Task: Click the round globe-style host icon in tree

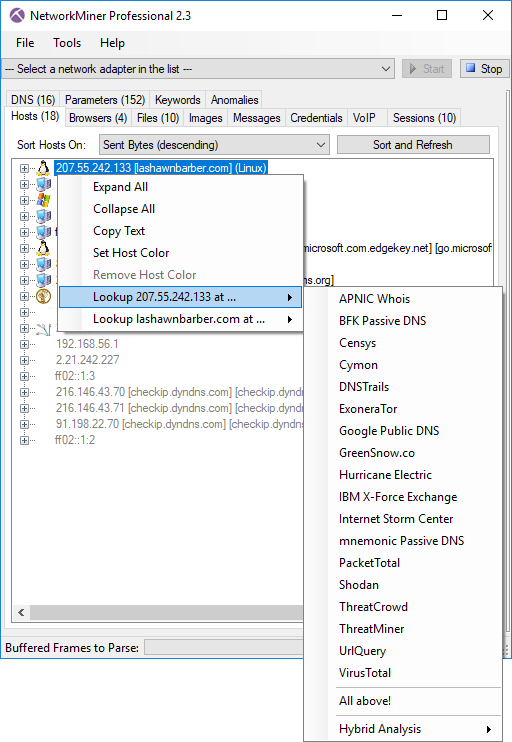Action: pos(43,296)
